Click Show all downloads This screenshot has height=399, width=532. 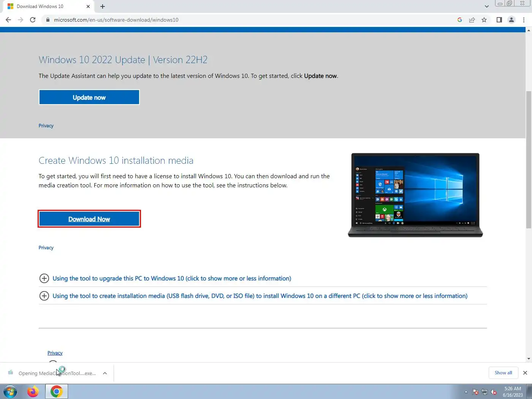503,373
